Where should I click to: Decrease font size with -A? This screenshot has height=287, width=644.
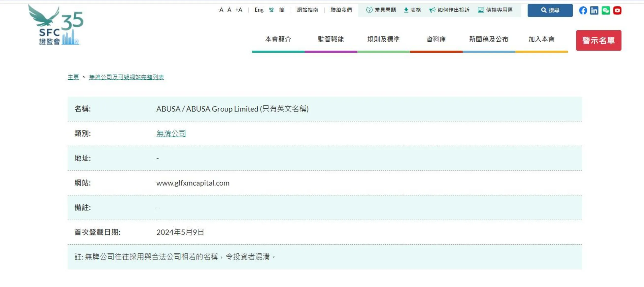[x=220, y=10]
